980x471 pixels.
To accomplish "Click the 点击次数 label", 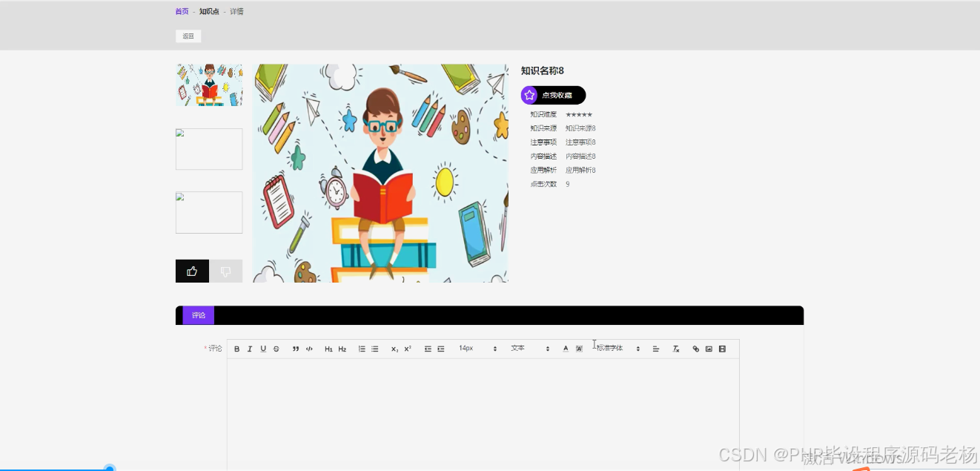I will click(x=543, y=184).
